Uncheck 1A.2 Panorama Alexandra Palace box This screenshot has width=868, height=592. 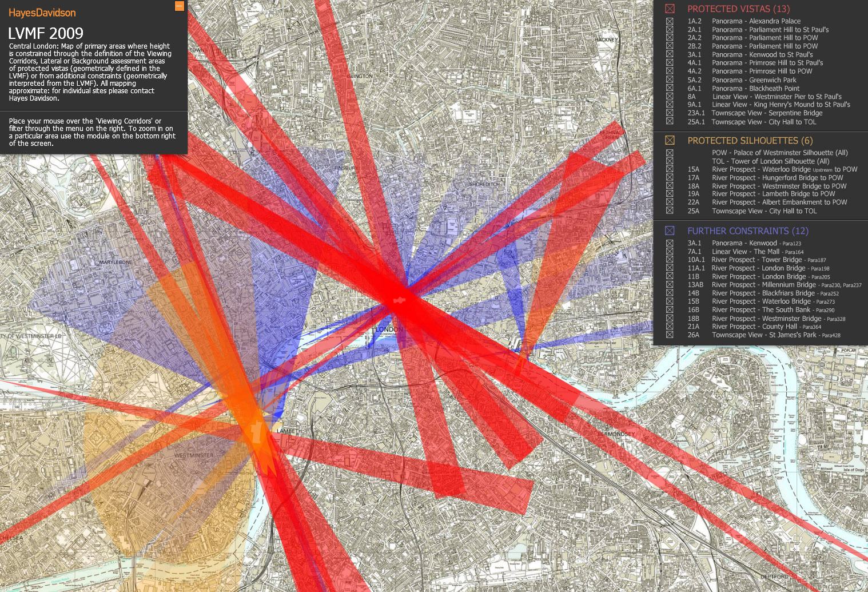point(670,21)
